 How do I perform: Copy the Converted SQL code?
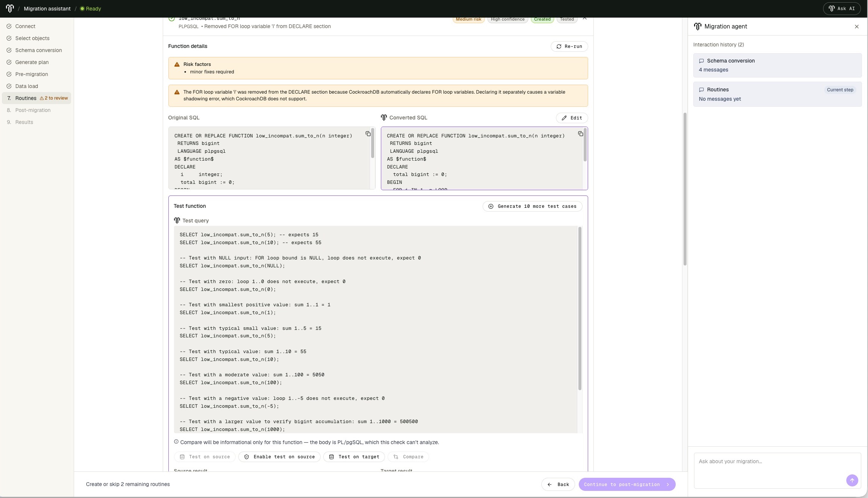point(581,134)
